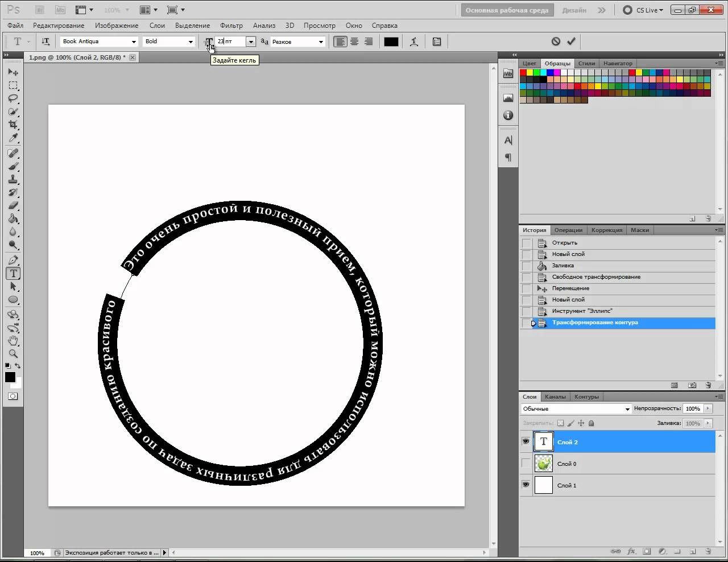Commit text edits with the checkmark
The width and height of the screenshot is (728, 562).
click(571, 42)
